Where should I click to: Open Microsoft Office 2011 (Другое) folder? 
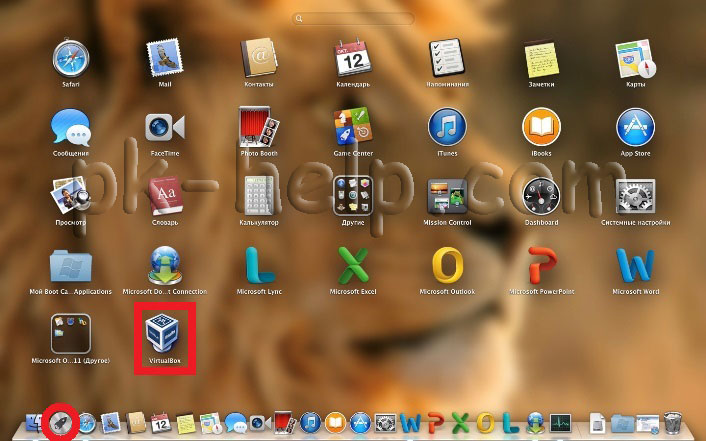point(71,334)
